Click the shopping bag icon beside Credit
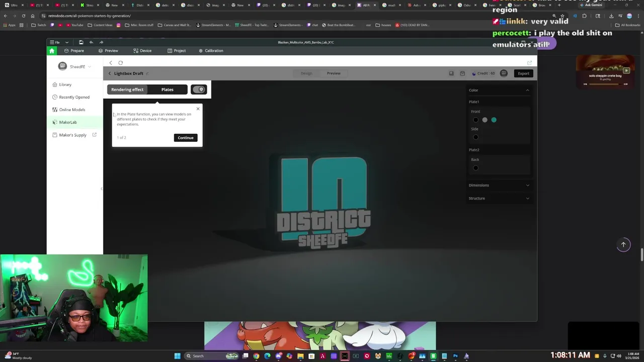 point(462,73)
